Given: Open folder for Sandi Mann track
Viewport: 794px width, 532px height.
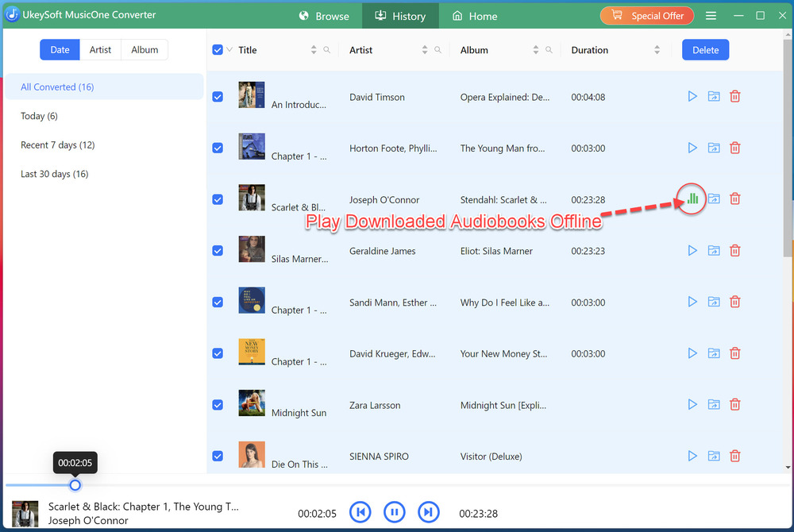Looking at the screenshot, I should (x=714, y=302).
